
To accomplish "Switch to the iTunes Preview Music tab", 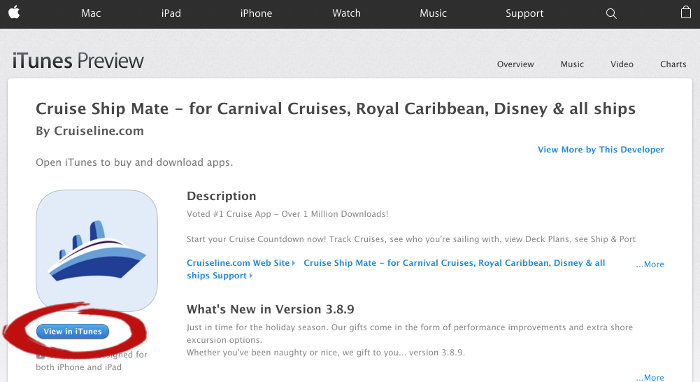I will [x=572, y=64].
